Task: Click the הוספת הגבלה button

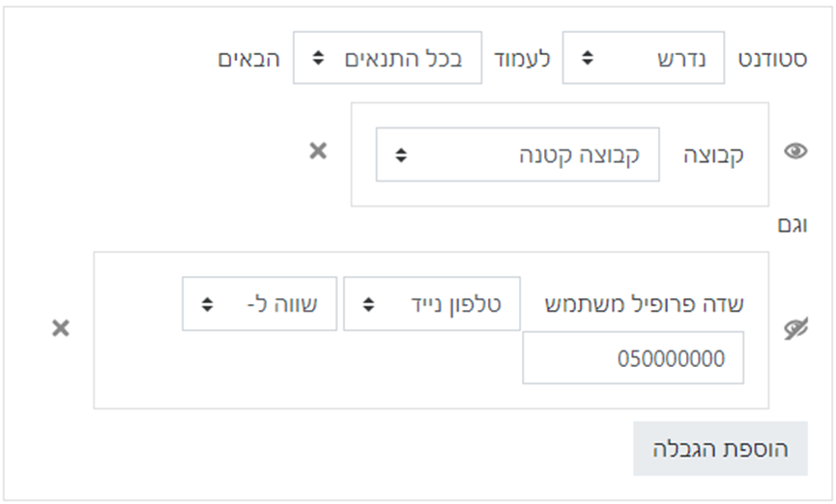Action: 720,449
